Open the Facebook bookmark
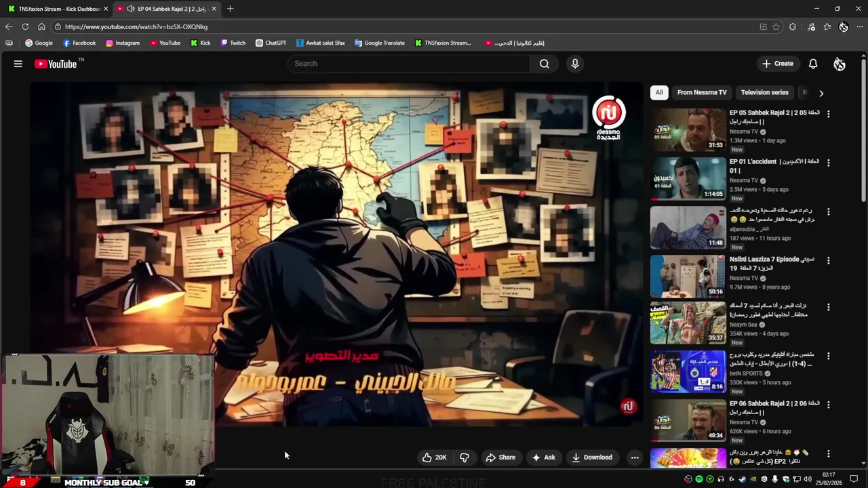Viewport: 868px width, 488px height. pyautogui.click(x=79, y=43)
